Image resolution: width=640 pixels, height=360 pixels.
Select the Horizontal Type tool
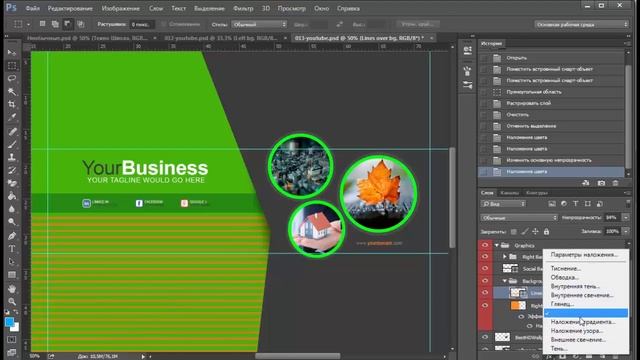(x=12, y=249)
